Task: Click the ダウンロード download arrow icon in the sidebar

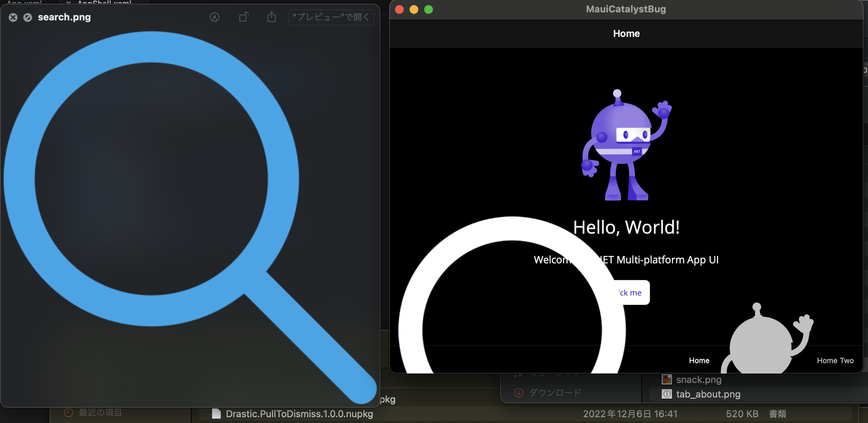Action: tap(518, 392)
